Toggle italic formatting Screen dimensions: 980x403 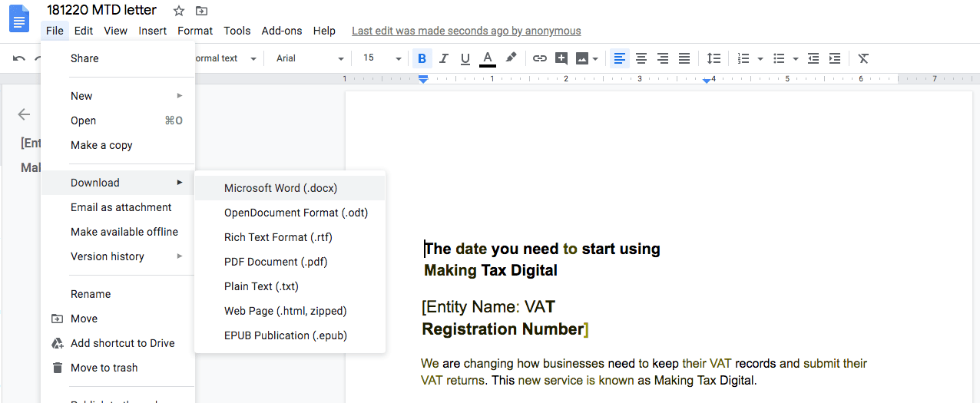pos(443,58)
